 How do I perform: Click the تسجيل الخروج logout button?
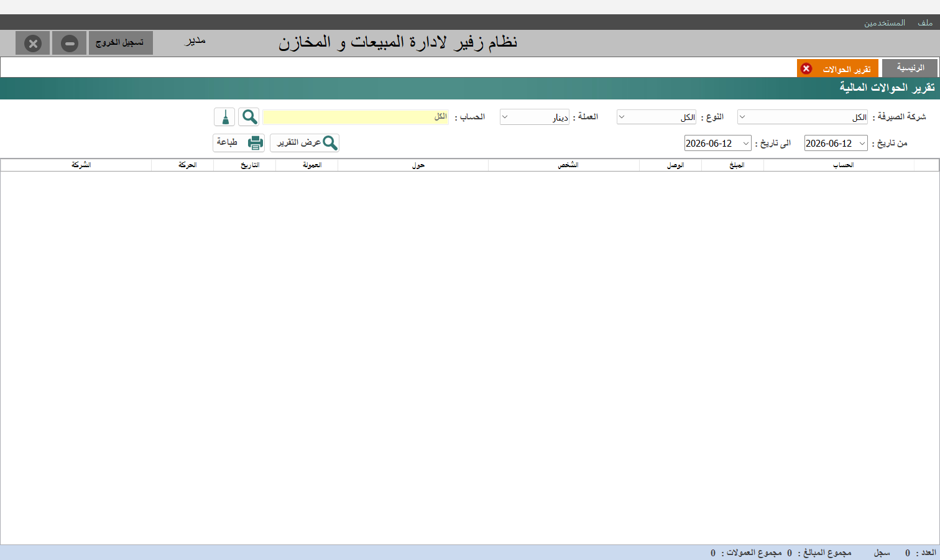[x=121, y=43]
